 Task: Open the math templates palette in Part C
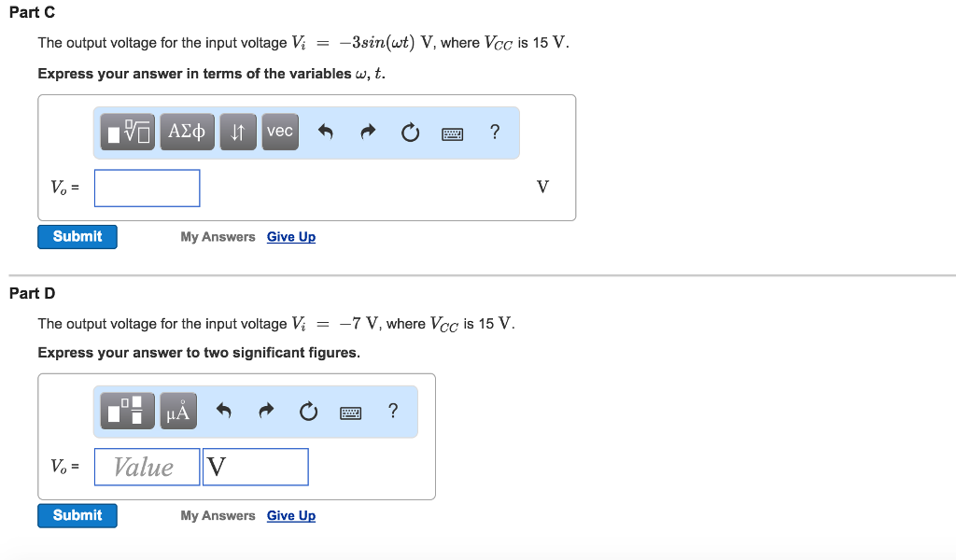pyautogui.click(x=126, y=132)
